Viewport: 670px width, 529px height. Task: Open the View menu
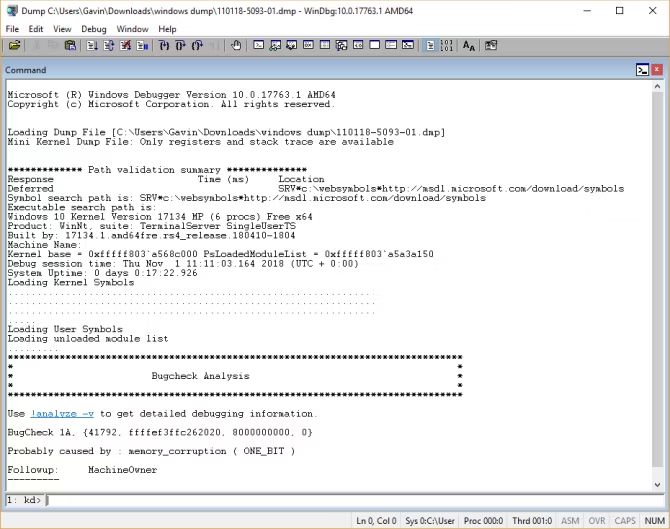62,29
